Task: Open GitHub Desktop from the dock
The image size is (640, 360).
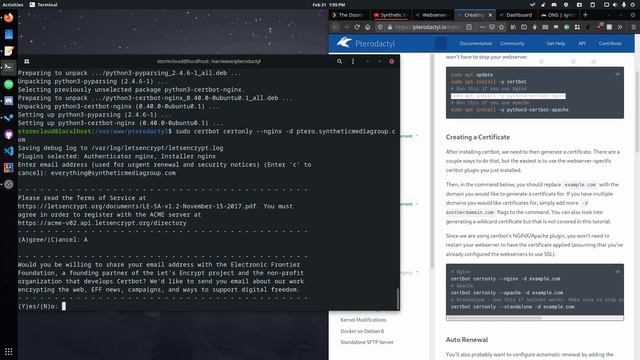Action: click(x=9, y=134)
